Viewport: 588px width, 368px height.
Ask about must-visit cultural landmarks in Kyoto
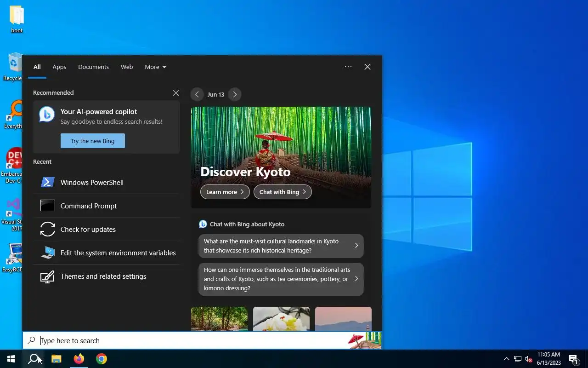point(281,246)
